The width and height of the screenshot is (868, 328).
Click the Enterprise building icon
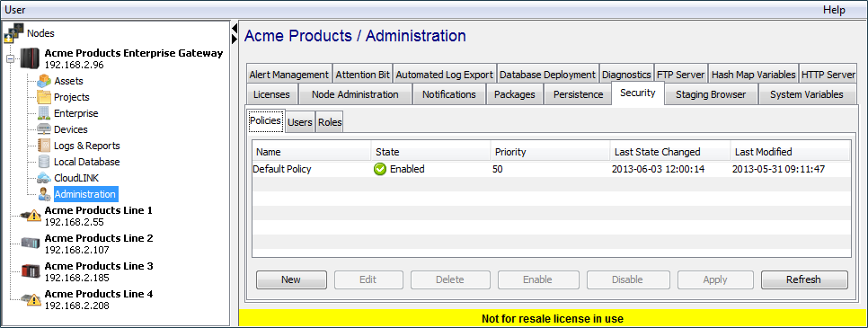(x=44, y=113)
